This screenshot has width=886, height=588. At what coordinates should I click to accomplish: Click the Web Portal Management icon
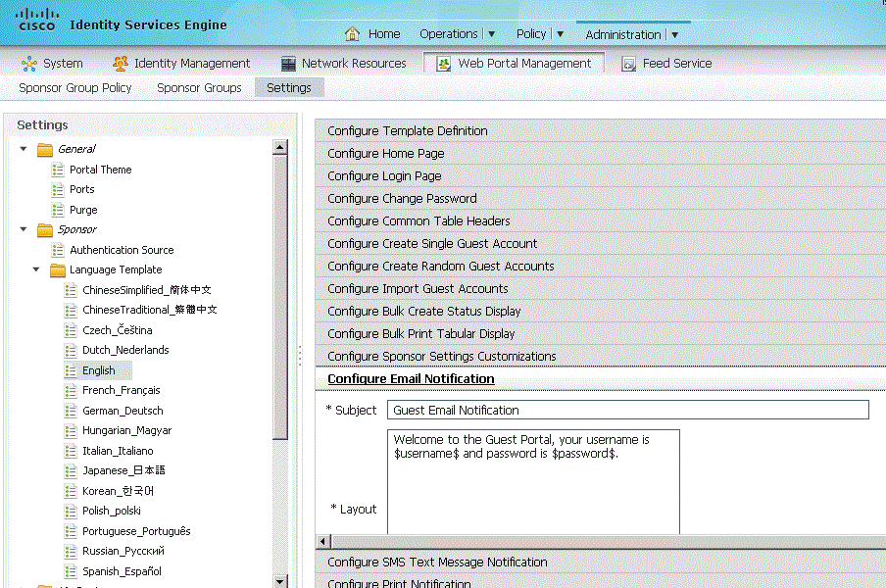click(444, 64)
